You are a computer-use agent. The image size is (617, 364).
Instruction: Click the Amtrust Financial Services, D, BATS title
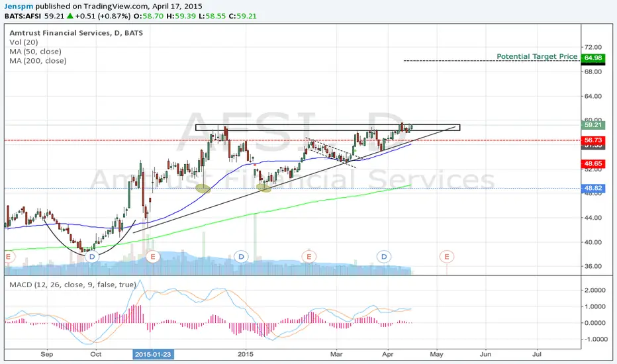[76, 33]
